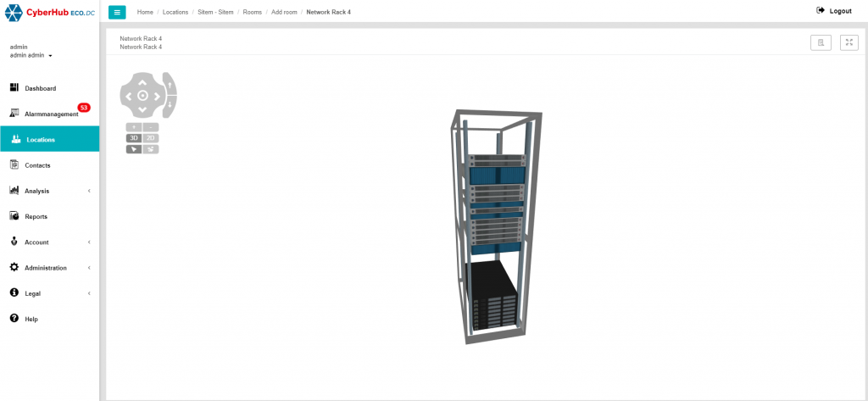Click the Alarmmanagement sidebar icon
This screenshot has height=401, width=868.
pyautogui.click(x=14, y=113)
